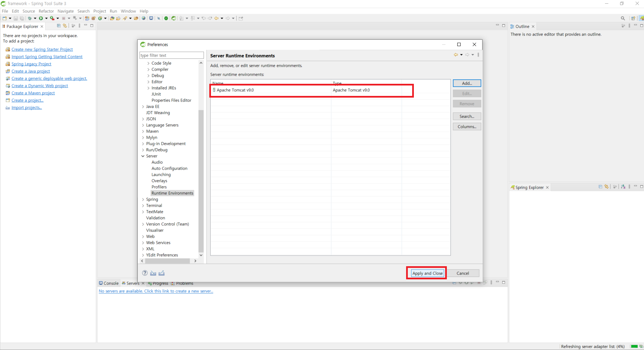Screen dimensions: 644x350
Task: Open the Window menu
Action: point(128,11)
